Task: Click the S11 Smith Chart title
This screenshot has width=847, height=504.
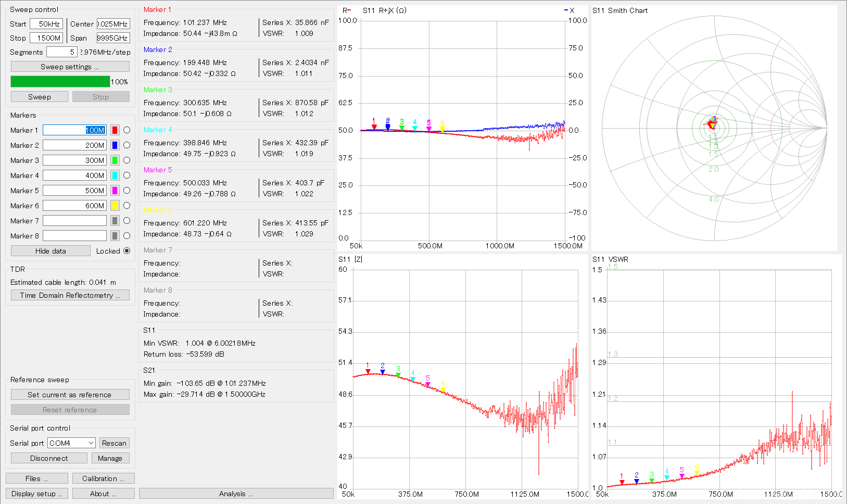Action: click(620, 10)
